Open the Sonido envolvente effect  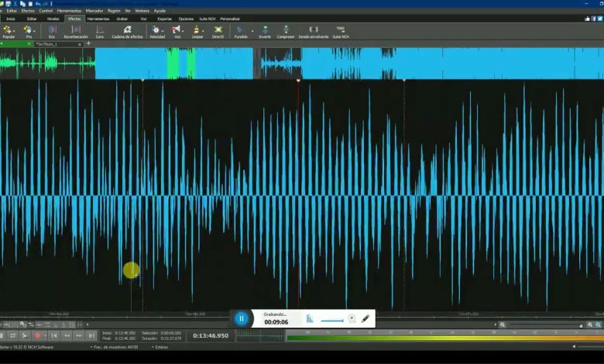point(314,32)
